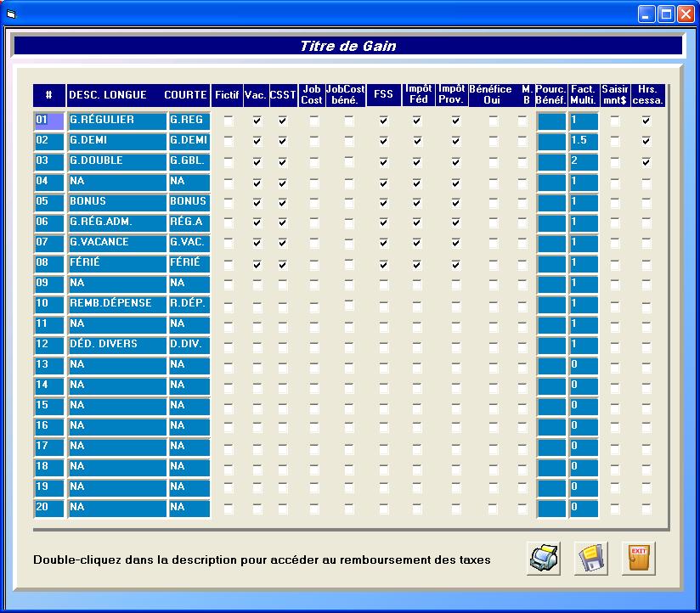Uncheck Impôt Féd checkbox for G.VACANCE row

tap(417, 245)
